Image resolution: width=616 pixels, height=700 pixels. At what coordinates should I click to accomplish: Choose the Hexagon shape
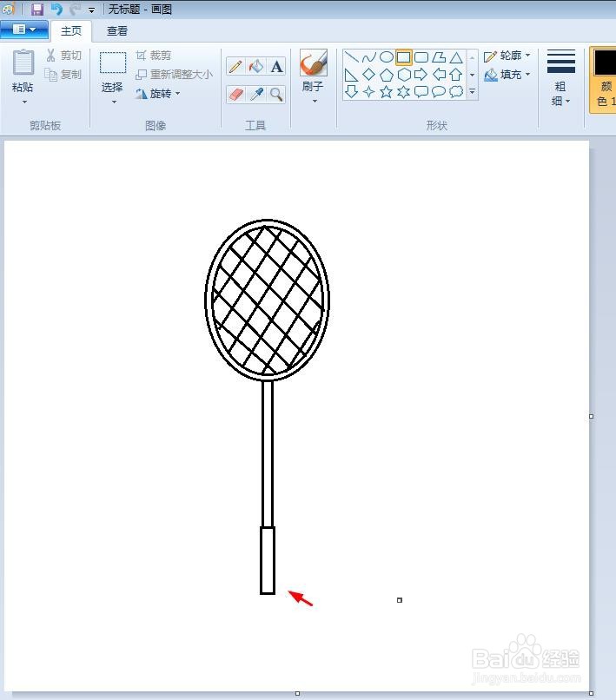(404, 75)
